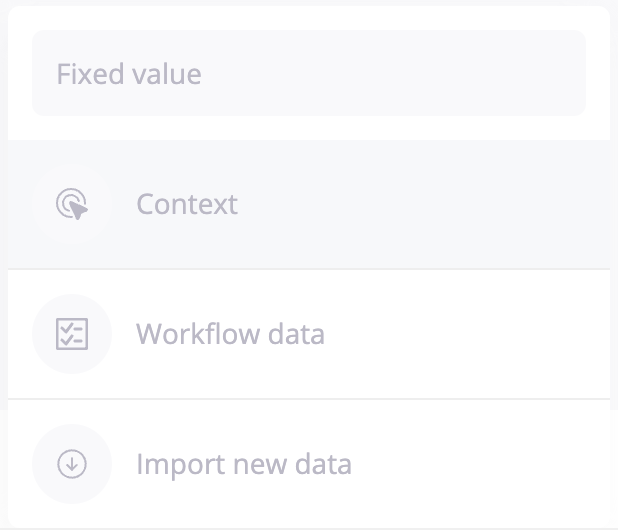The width and height of the screenshot is (618, 530).
Task: Click the empty right side of Fixed value box
Action: 480,74
